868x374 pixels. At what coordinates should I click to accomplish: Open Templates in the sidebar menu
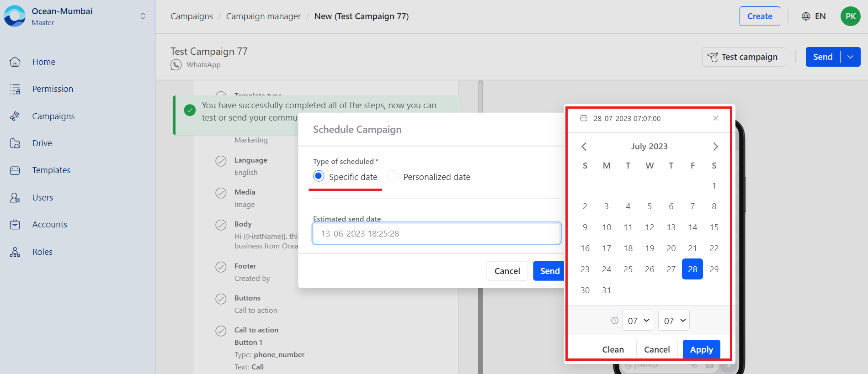click(51, 170)
